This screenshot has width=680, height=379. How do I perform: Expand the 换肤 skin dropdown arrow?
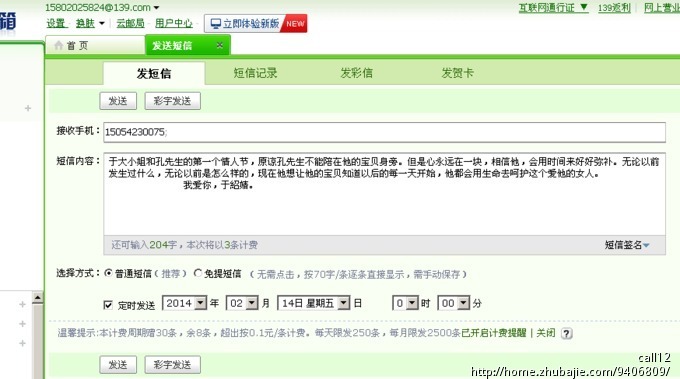[101, 23]
